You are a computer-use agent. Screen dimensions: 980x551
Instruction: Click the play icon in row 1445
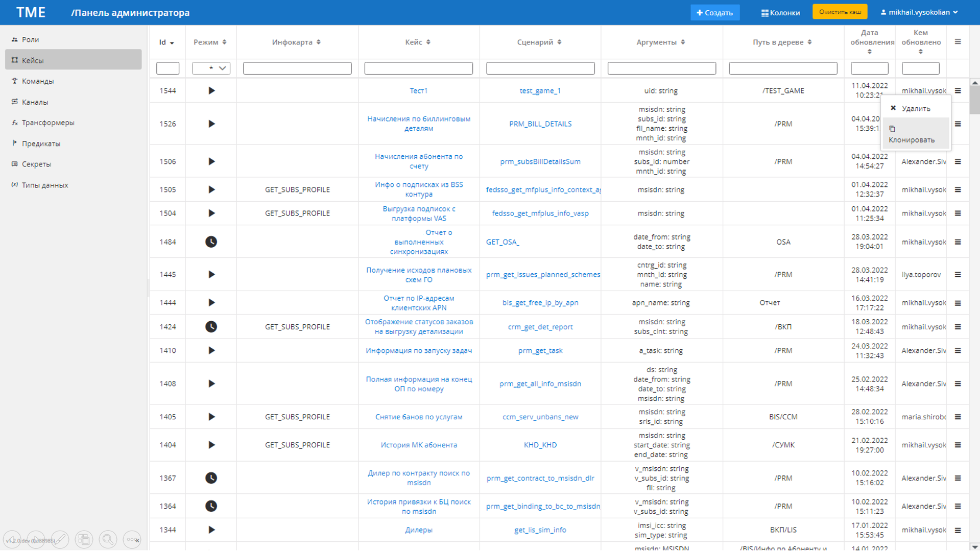[x=211, y=275]
